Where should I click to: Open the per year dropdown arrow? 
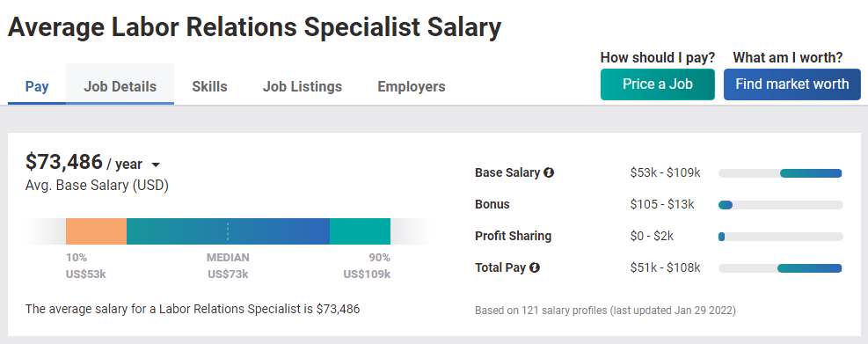pyautogui.click(x=156, y=165)
